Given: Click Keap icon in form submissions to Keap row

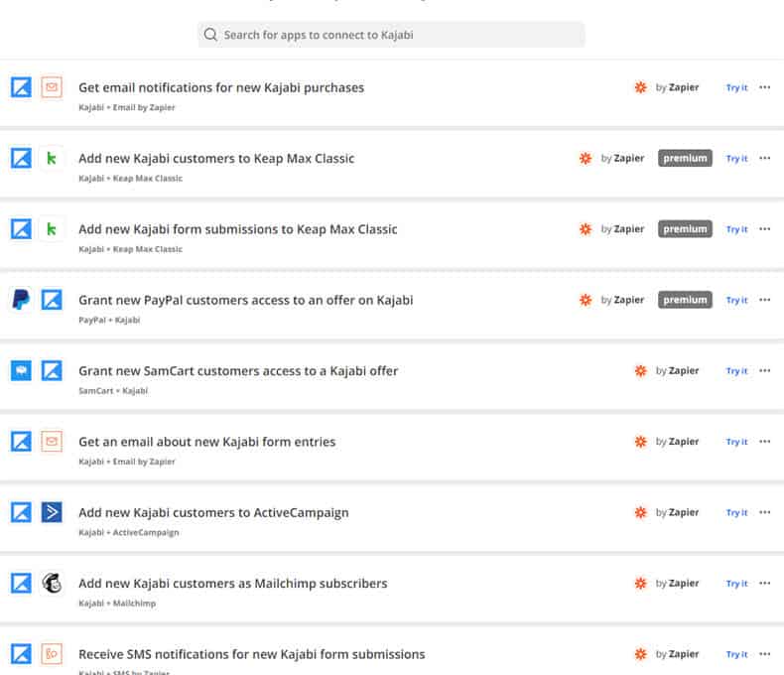Looking at the screenshot, I should tap(52, 229).
